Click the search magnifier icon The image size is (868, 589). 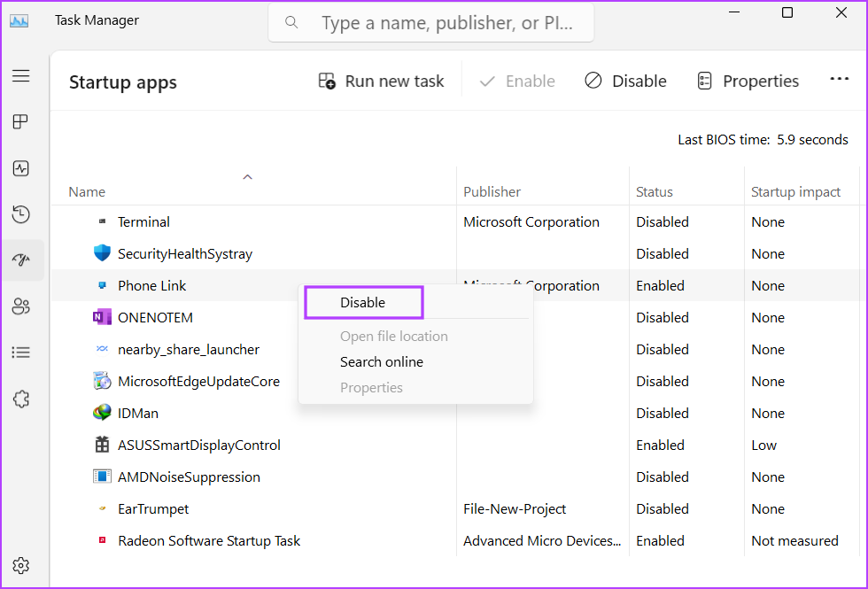coord(291,23)
